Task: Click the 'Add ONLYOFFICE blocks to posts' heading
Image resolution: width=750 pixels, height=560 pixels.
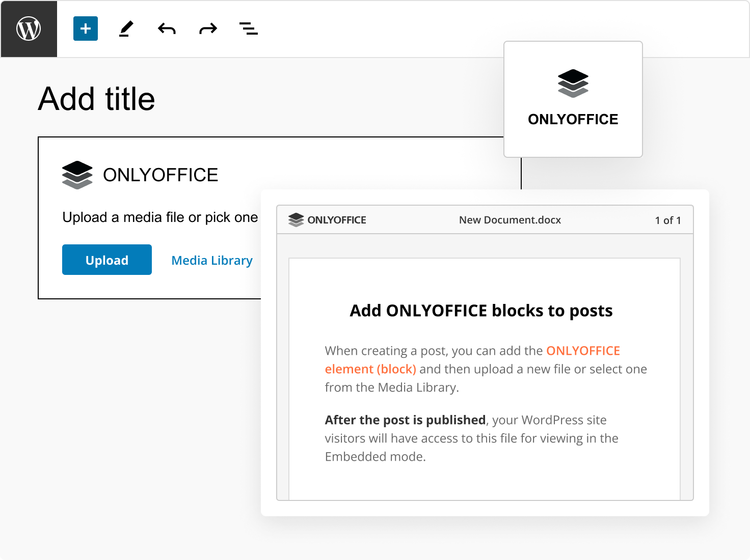Action: point(481,311)
